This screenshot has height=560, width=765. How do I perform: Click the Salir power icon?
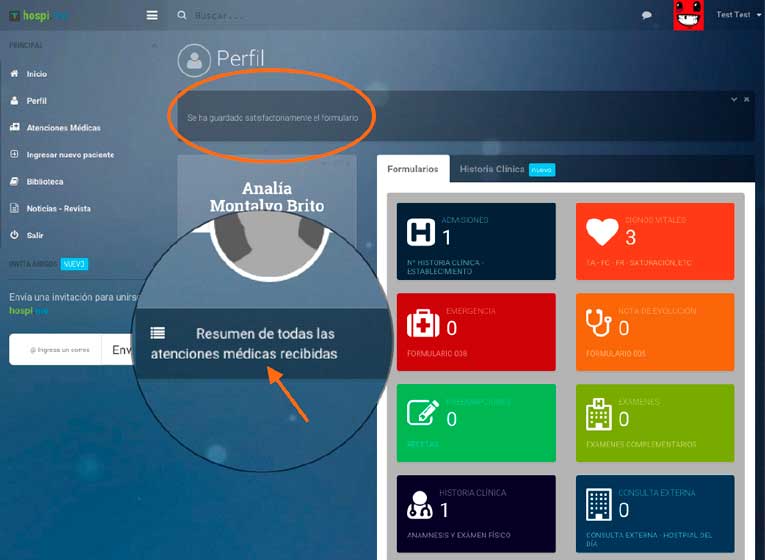[14, 235]
